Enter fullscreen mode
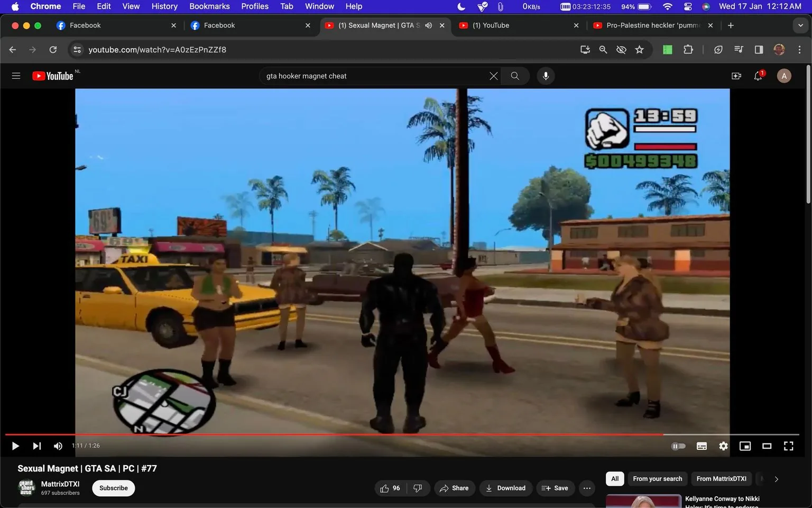812x508 pixels. 788,446
